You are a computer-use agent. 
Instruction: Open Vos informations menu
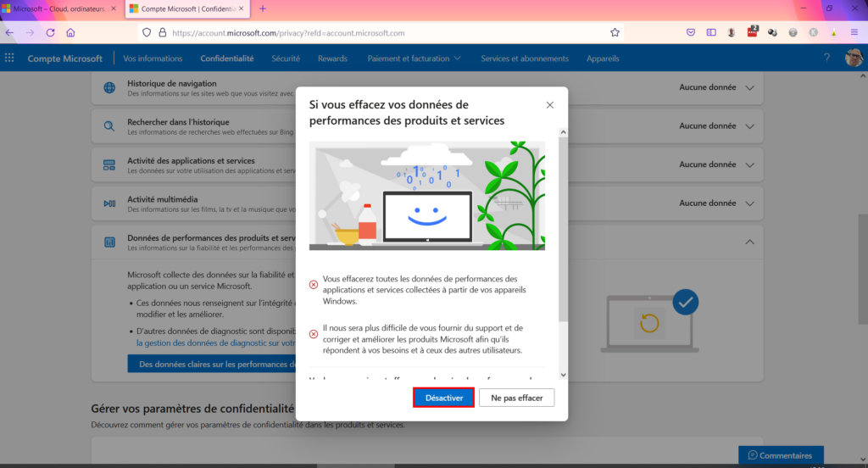(x=153, y=58)
